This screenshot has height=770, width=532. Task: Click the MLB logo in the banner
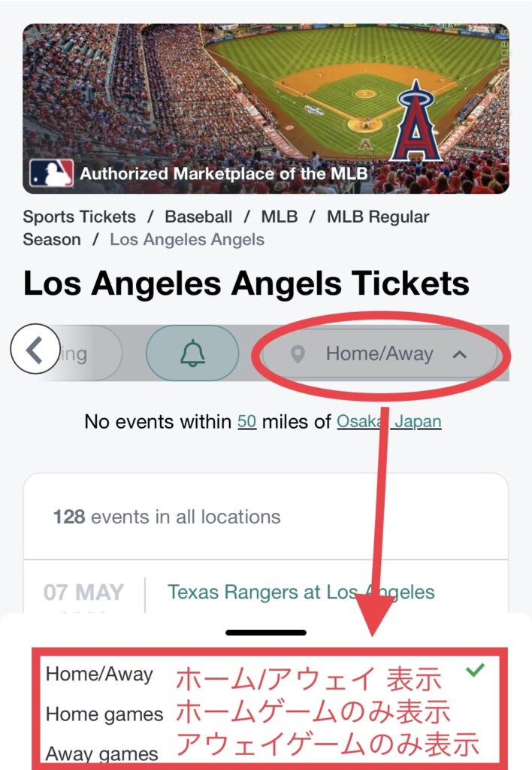coord(51,174)
